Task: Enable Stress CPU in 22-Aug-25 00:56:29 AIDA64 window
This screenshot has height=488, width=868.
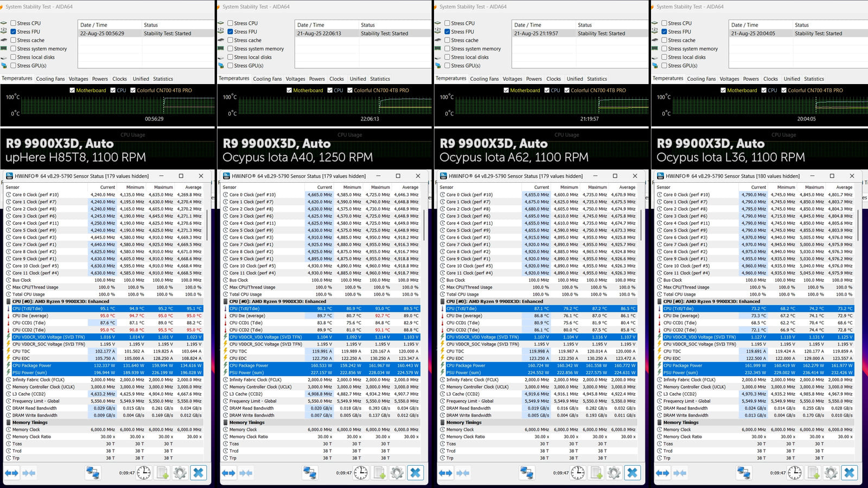Action: click(x=13, y=23)
